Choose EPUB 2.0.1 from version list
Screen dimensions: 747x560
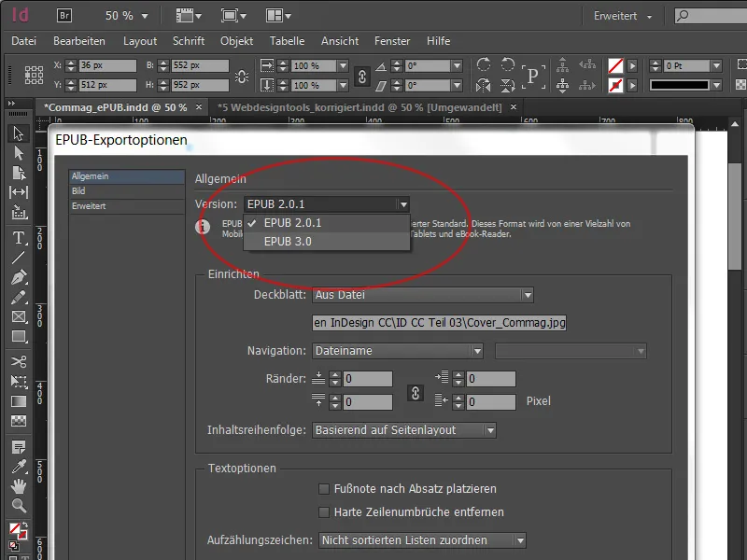pos(327,223)
